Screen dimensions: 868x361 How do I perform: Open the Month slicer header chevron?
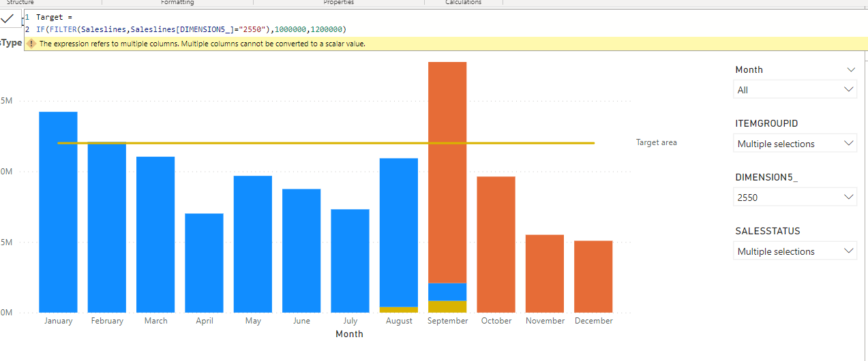(x=850, y=69)
